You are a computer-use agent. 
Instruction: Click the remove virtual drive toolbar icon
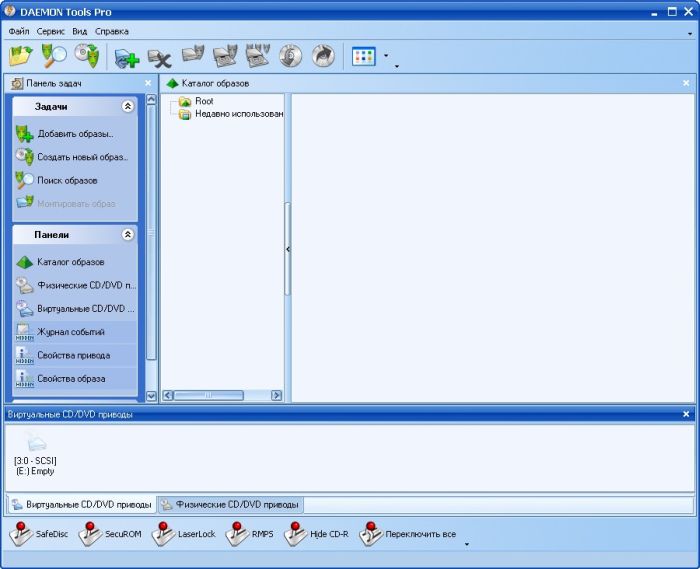pyautogui.click(x=159, y=58)
